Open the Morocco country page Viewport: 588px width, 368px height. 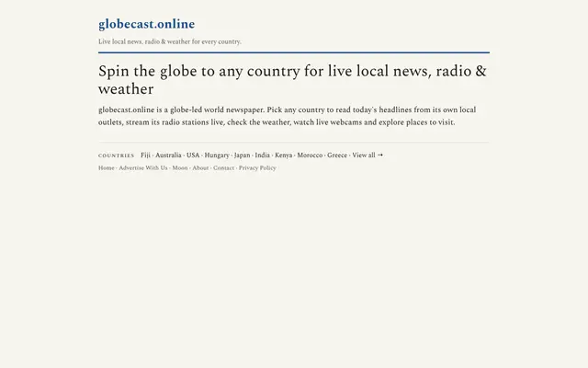point(310,155)
